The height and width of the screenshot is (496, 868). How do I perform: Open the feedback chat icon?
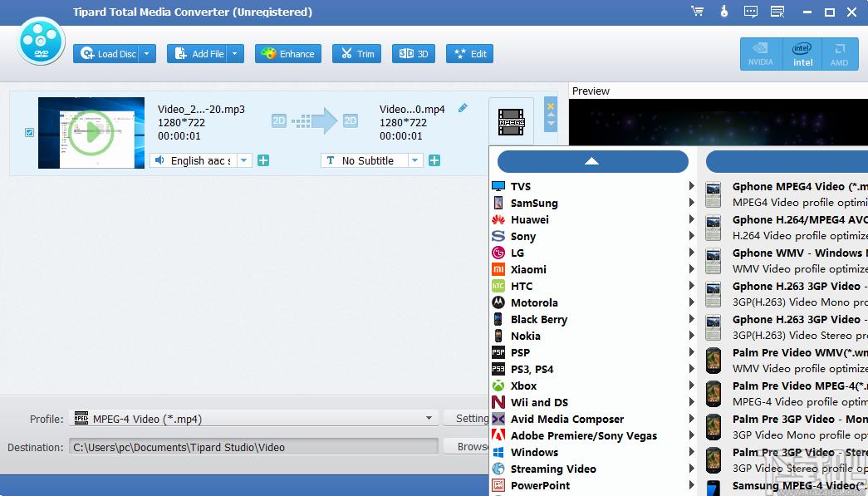[x=751, y=12]
